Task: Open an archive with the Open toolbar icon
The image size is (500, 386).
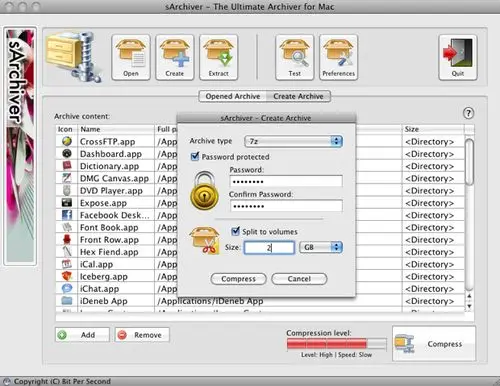Action: 131,57
